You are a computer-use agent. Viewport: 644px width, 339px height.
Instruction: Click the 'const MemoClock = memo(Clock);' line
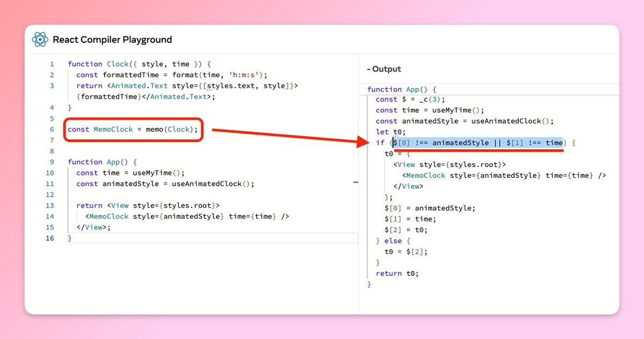click(x=133, y=129)
